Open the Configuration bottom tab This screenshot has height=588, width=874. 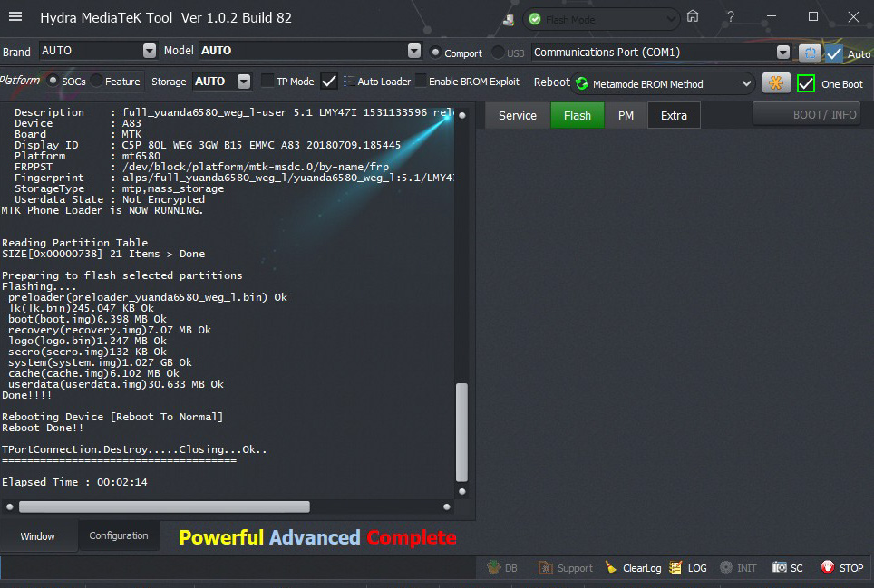pos(119,535)
